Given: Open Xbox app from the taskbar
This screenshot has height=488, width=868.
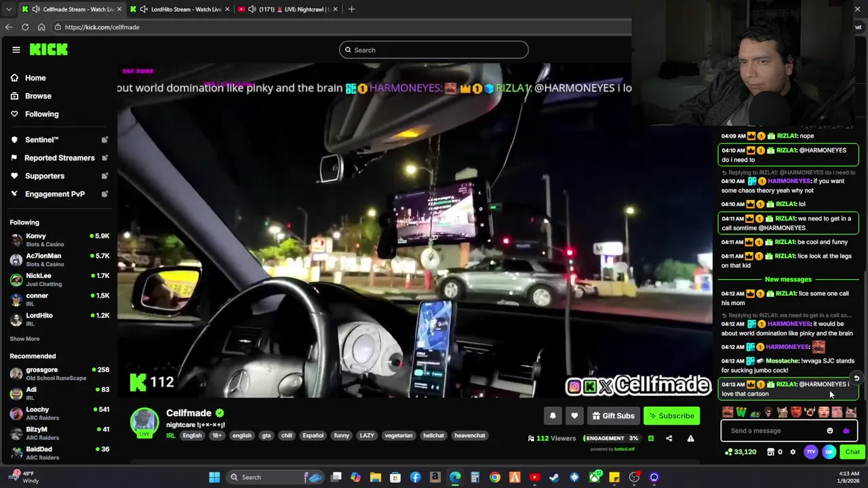Looking at the screenshot, I should (595, 477).
